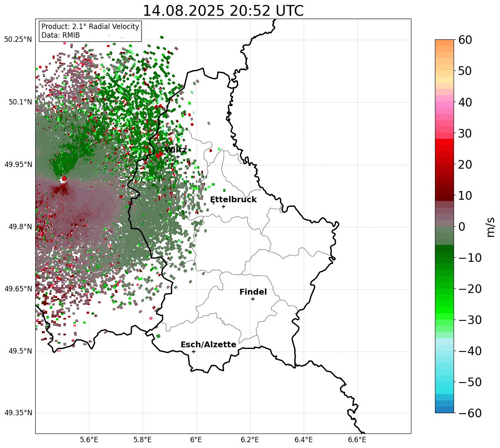Click the Findel station cross marker
The width and height of the screenshot is (500, 448).
(x=253, y=299)
